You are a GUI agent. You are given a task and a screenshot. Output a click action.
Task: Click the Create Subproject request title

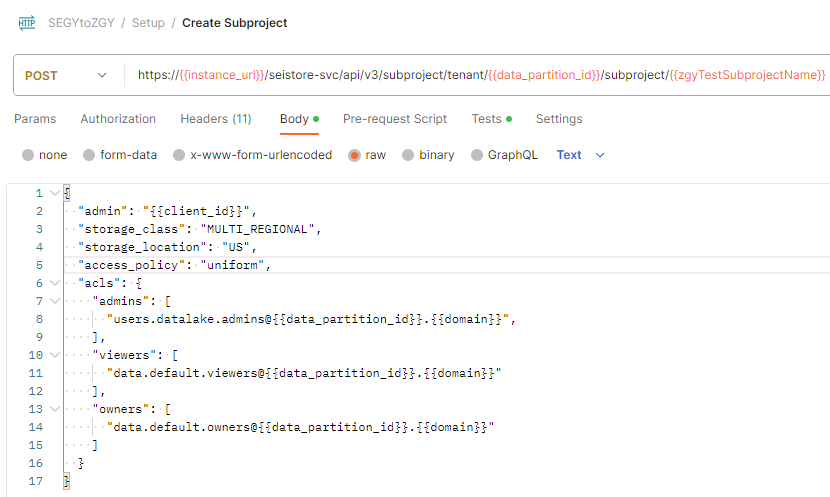point(234,23)
